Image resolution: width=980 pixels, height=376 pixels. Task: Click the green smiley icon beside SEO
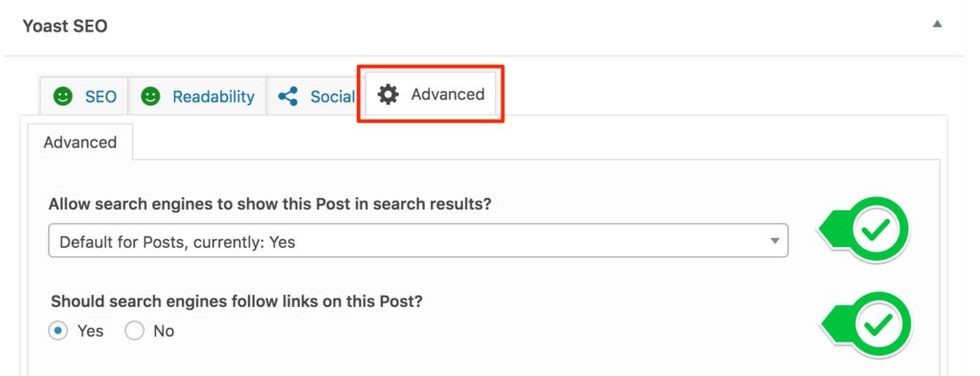[x=62, y=97]
